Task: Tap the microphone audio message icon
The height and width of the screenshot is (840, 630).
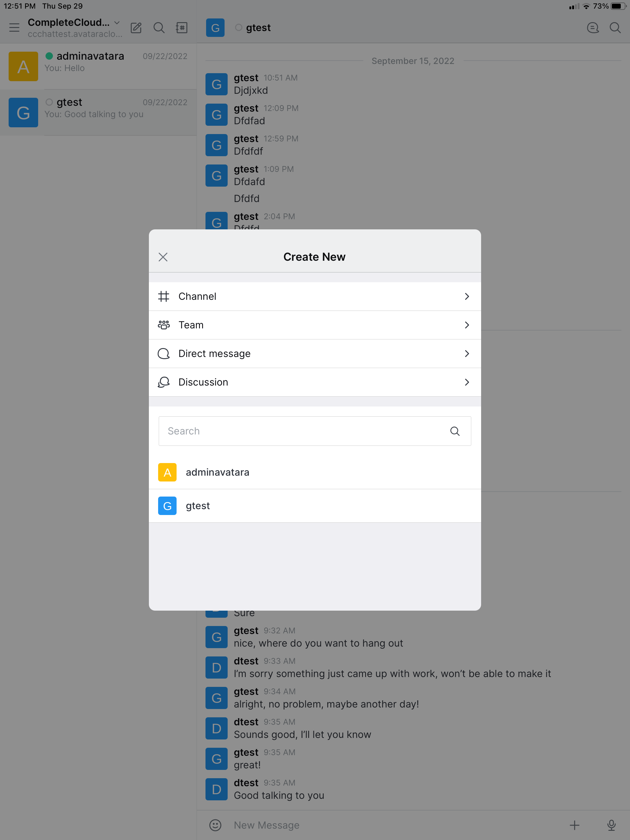Action: 611,825
